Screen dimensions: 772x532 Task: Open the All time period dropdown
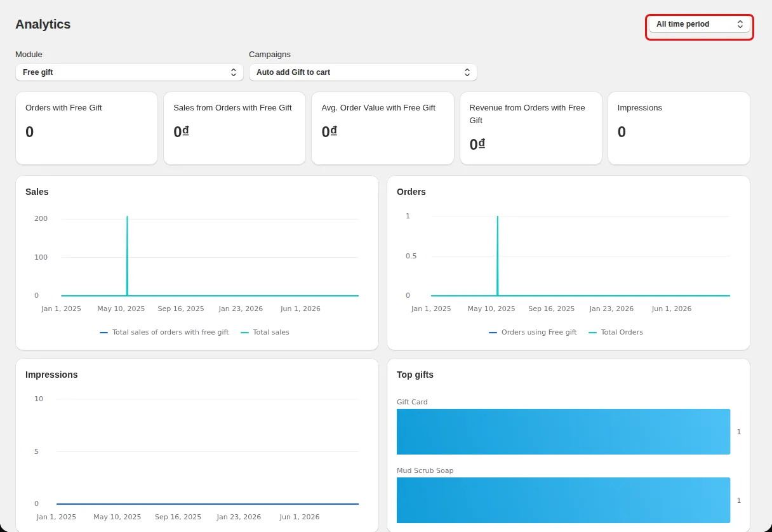[x=699, y=24]
